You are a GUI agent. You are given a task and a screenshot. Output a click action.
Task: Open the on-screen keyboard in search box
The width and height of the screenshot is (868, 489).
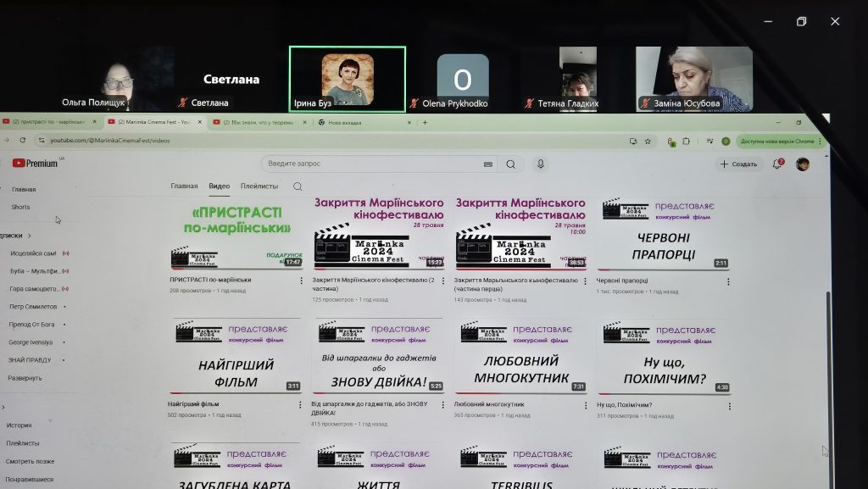(488, 164)
